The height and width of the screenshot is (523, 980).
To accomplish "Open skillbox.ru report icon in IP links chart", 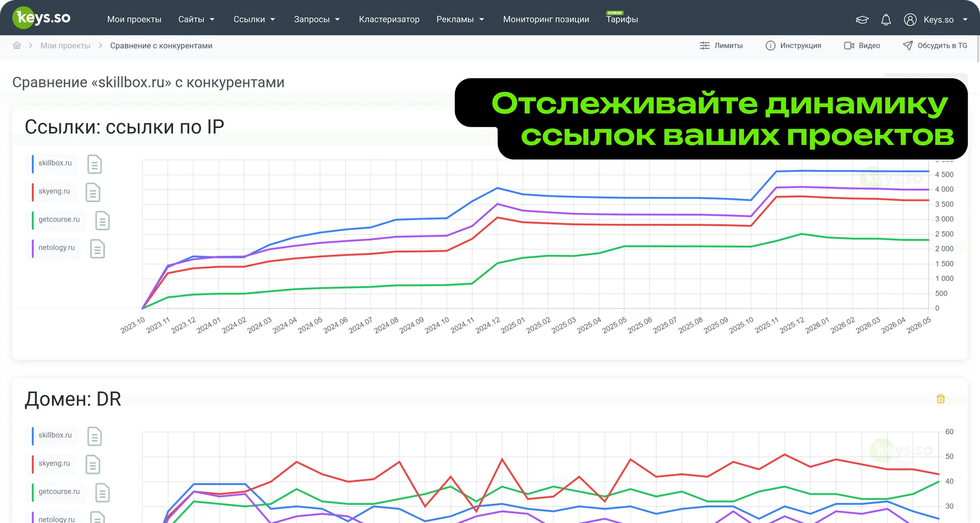I will click(94, 164).
